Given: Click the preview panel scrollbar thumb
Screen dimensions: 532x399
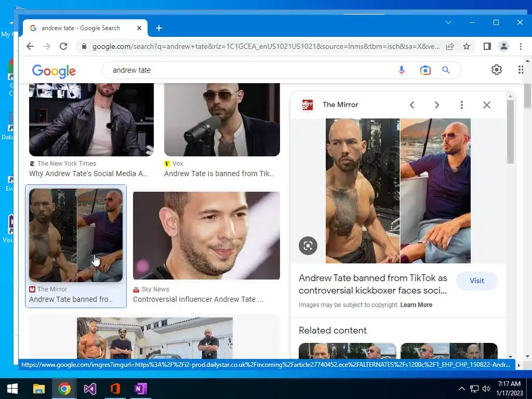Looking at the screenshot, I should (510, 132).
